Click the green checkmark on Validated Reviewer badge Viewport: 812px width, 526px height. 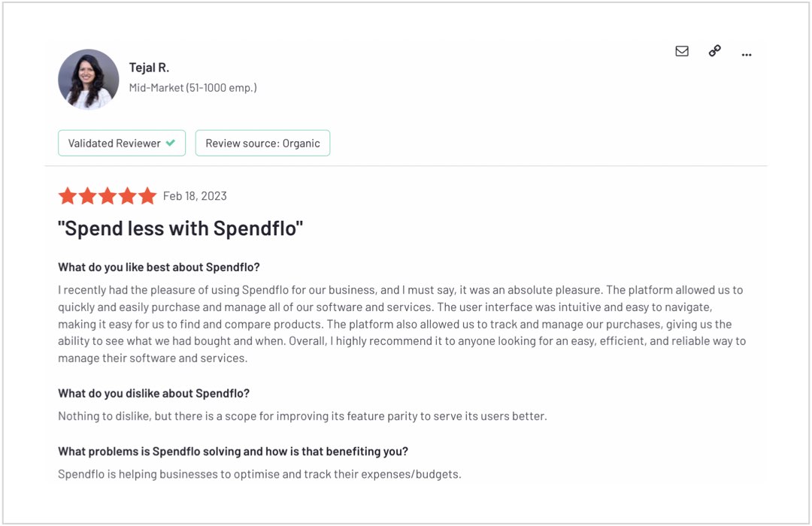point(171,143)
